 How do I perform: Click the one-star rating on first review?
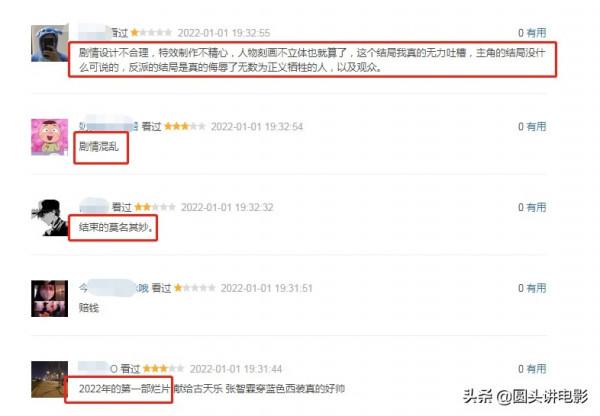[x=151, y=33]
